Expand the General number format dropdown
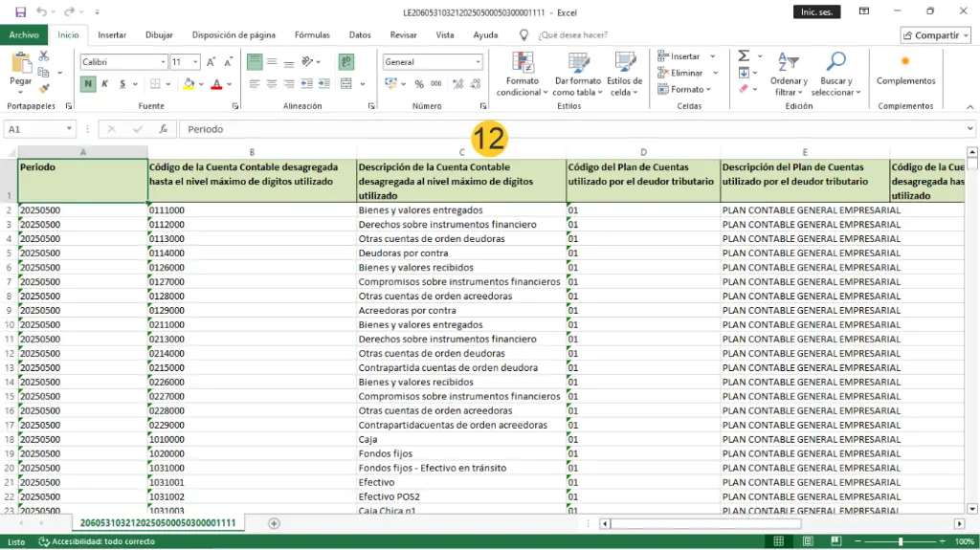Viewport: 980px width, 550px height. tap(478, 62)
